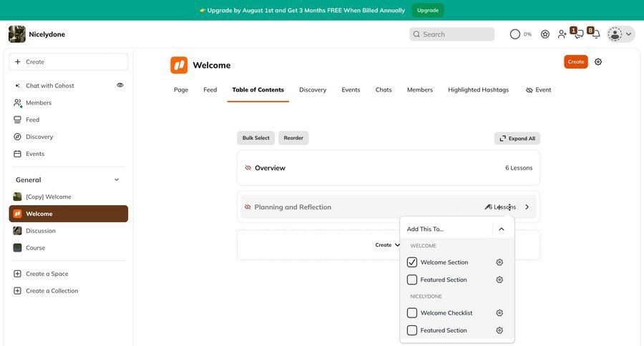644x346 pixels.
Task: Open the notifications bell icon
Action: point(595,34)
